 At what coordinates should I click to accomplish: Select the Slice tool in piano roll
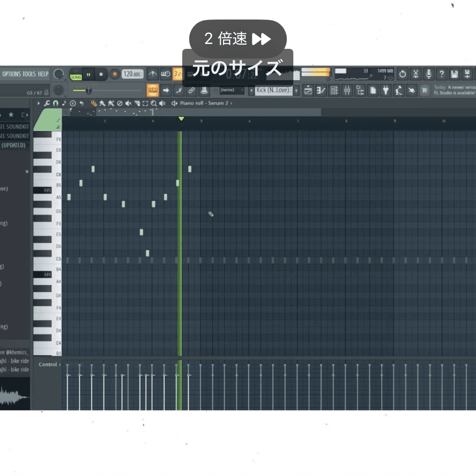coord(137,103)
